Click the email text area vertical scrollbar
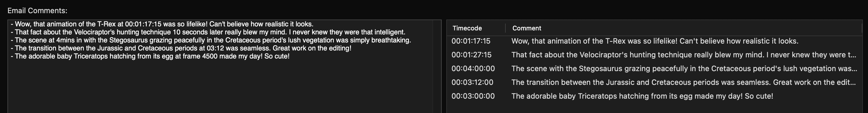The height and width of the screenshot is (113, 868). coord(437,66)
